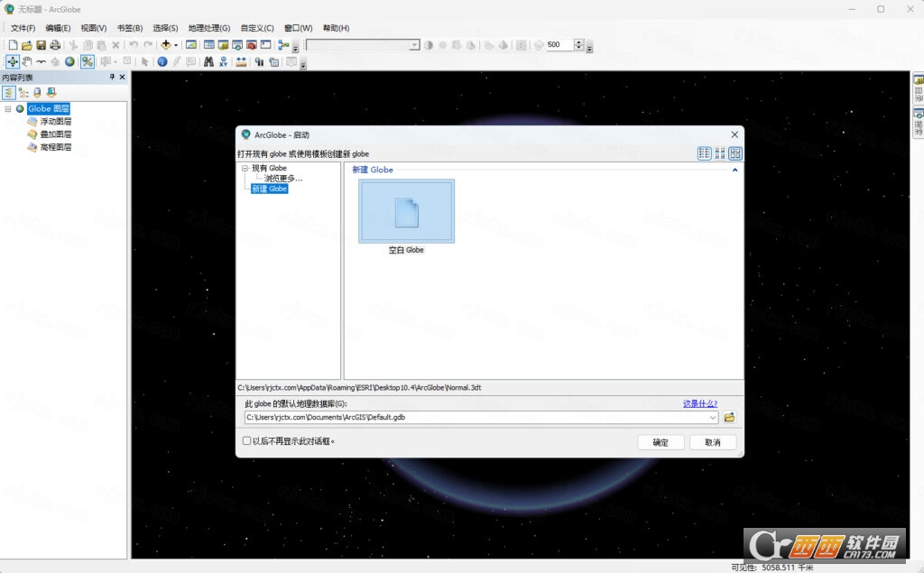The width and height of the screenshot is (924, 573).
Task: Open the 视图(V) menu
Action: 94,28
